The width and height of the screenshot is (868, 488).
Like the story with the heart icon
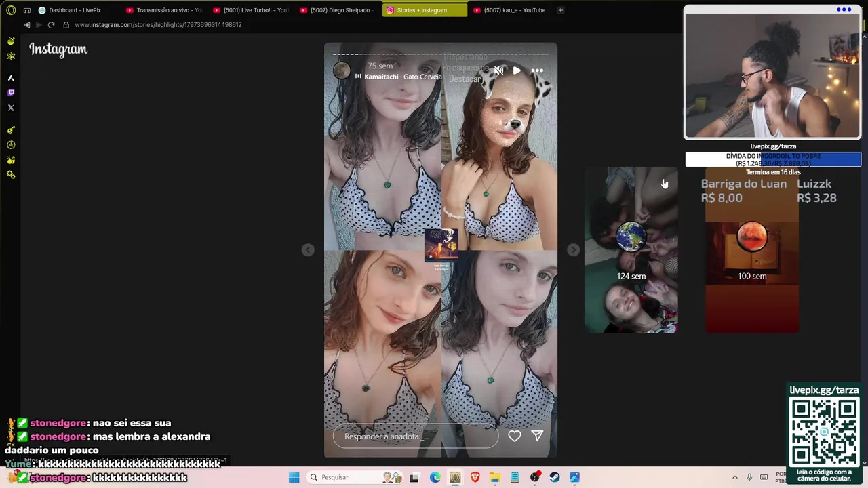(515, 436)
